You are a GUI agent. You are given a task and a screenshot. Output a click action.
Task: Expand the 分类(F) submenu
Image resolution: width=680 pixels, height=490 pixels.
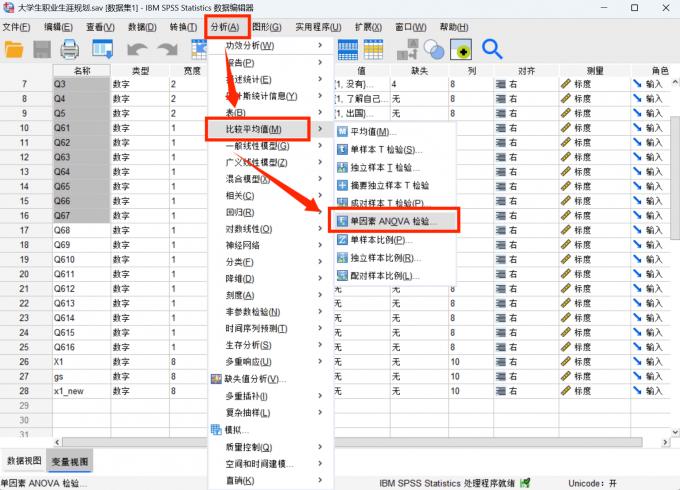click(320, 262)
